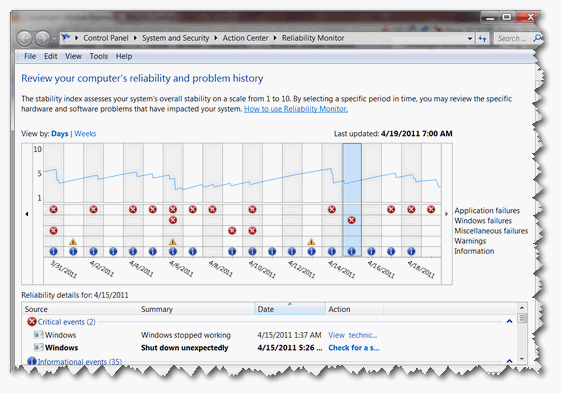The height and width of the screenshot is (393, 561).
Task: Click the Warning triangle for 4/13/2011
Action: tap(312, 241)
